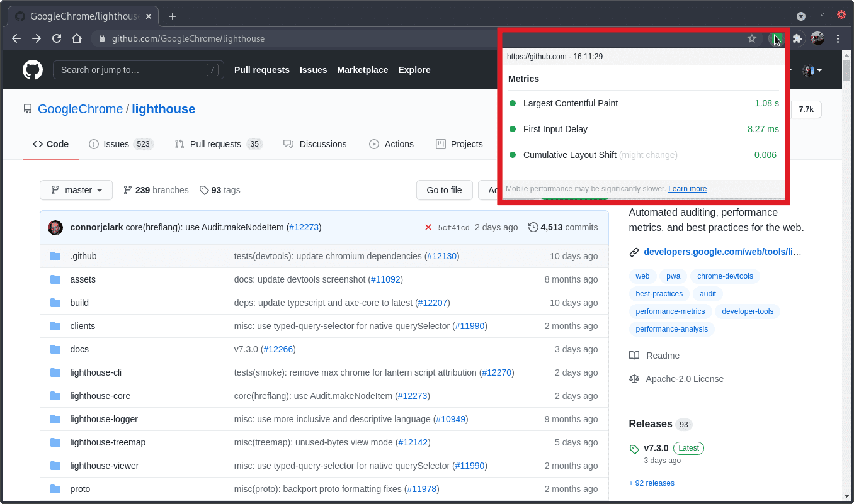Open the lighthouse-core folder

[x=100, y=396]
